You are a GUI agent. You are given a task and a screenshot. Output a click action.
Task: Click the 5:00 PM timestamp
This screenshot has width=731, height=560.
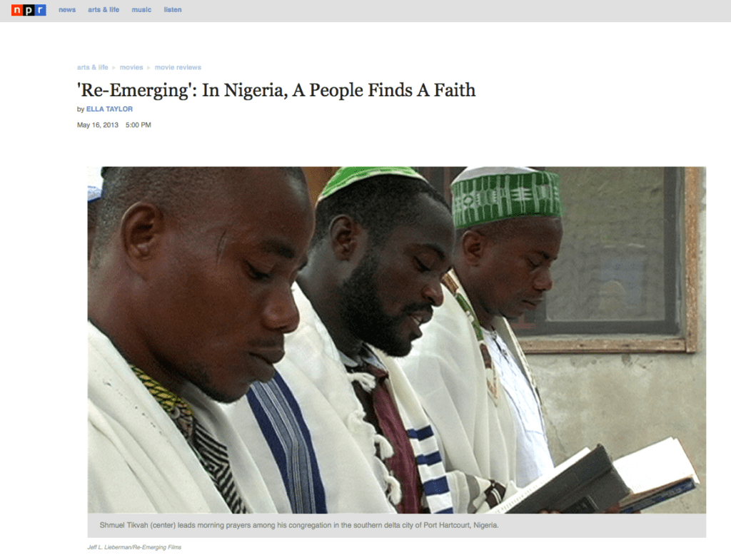pyautogui.click(x=138, y=125)
